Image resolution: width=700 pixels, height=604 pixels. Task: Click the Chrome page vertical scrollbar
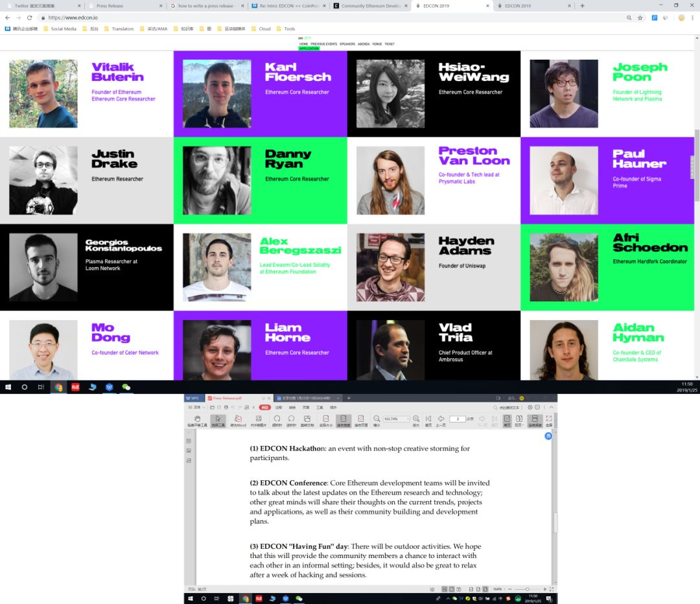[697, 165]
